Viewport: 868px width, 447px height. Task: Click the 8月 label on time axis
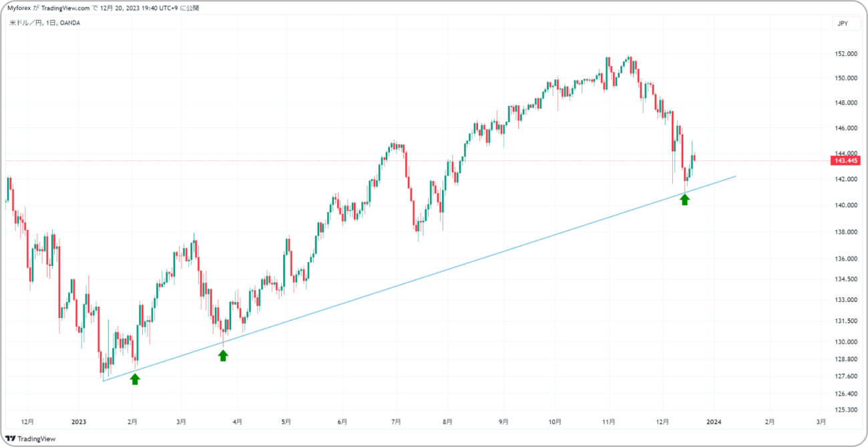pos(447,422)
